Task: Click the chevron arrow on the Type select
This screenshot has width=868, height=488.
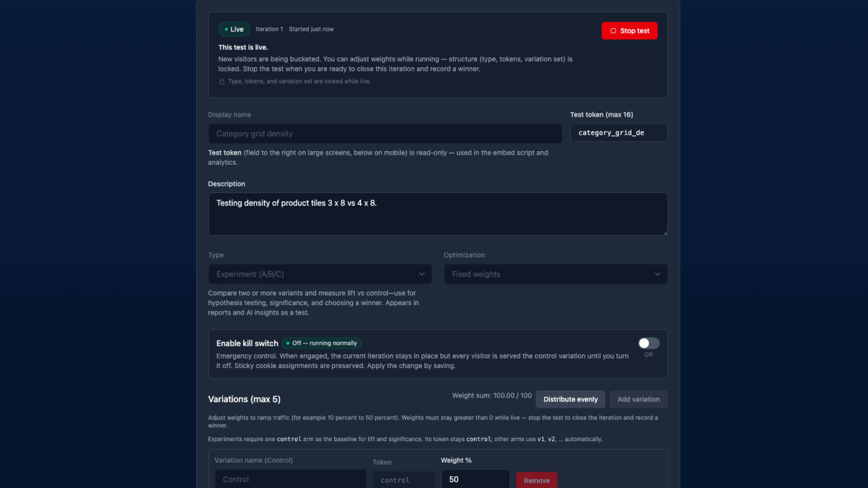Action: 422,274
